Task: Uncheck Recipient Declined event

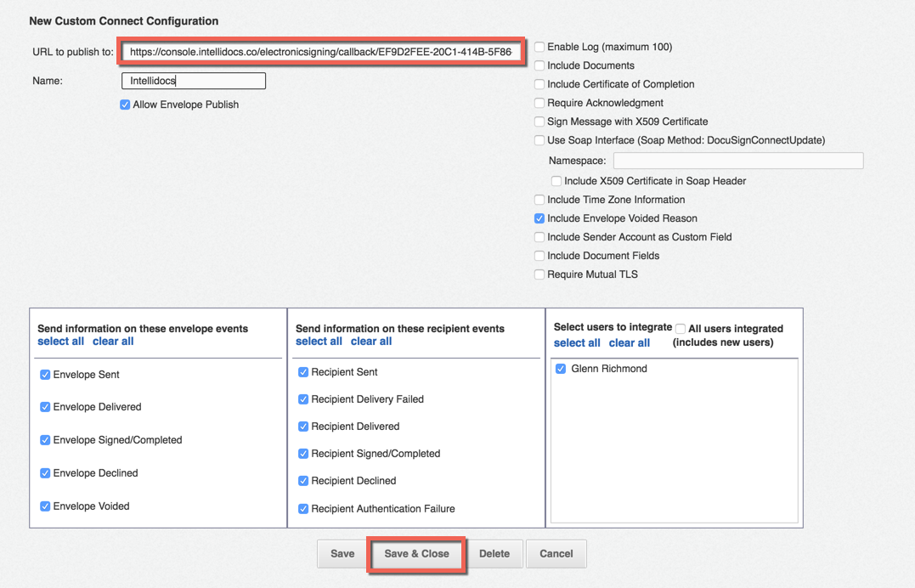Action: coord(303,481)
